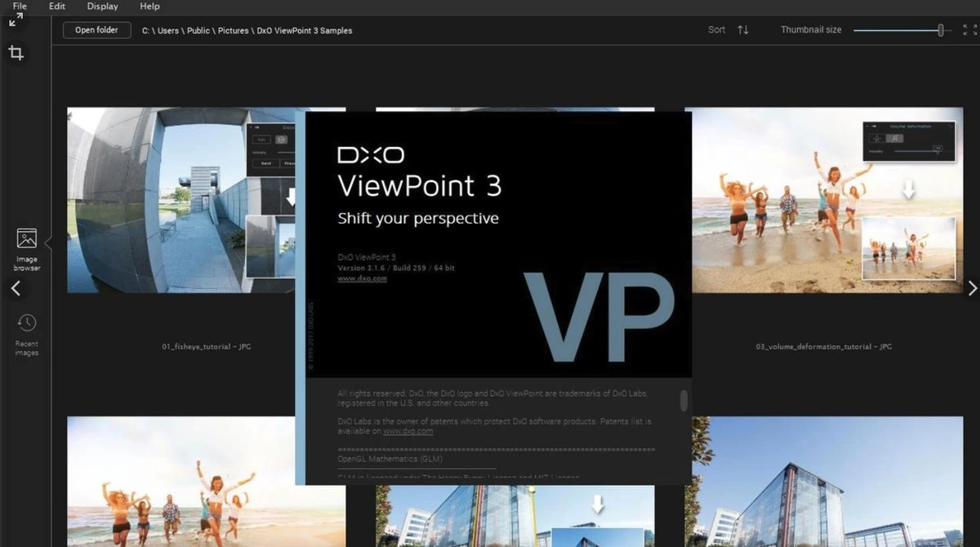
Task: Click the 03_volume_deformation_tutorial ~ JPG file name
Action: tap(824, 347)
